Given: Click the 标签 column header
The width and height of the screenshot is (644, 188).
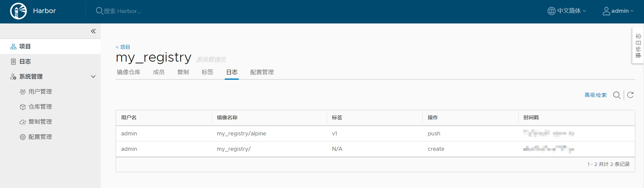Looking at the screenshot, I should tap(337, 118).
